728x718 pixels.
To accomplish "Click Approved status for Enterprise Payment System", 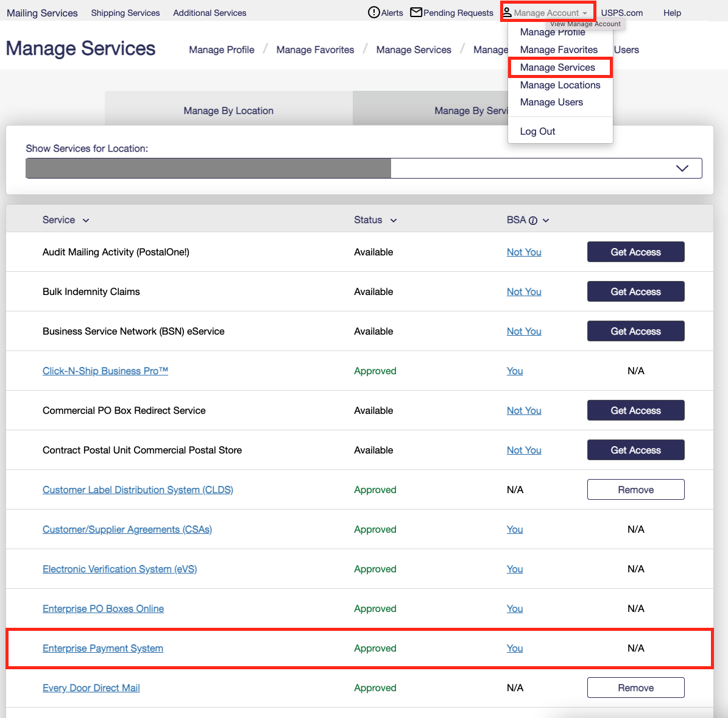I will click(375, 649).
